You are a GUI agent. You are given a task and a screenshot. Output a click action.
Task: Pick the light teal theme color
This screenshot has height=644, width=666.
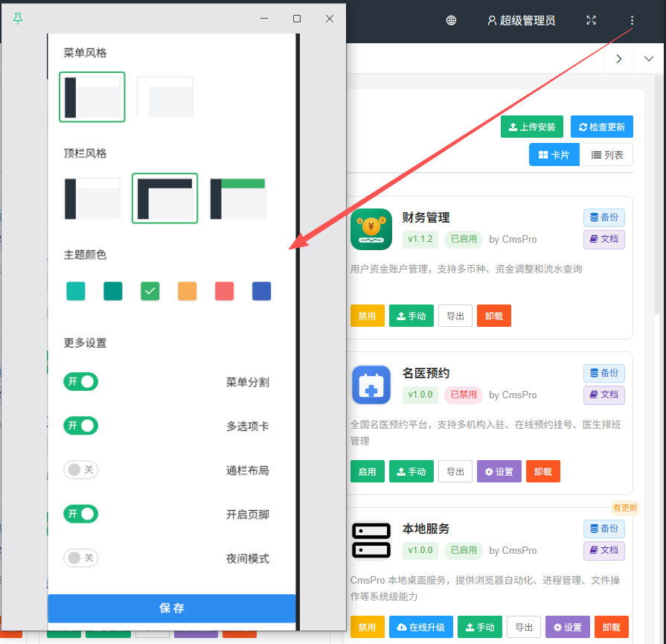pos(76,291)
